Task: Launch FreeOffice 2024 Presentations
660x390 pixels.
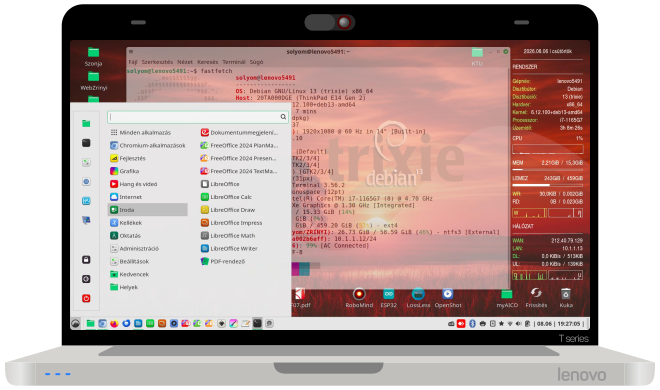Action: (239, 158)
